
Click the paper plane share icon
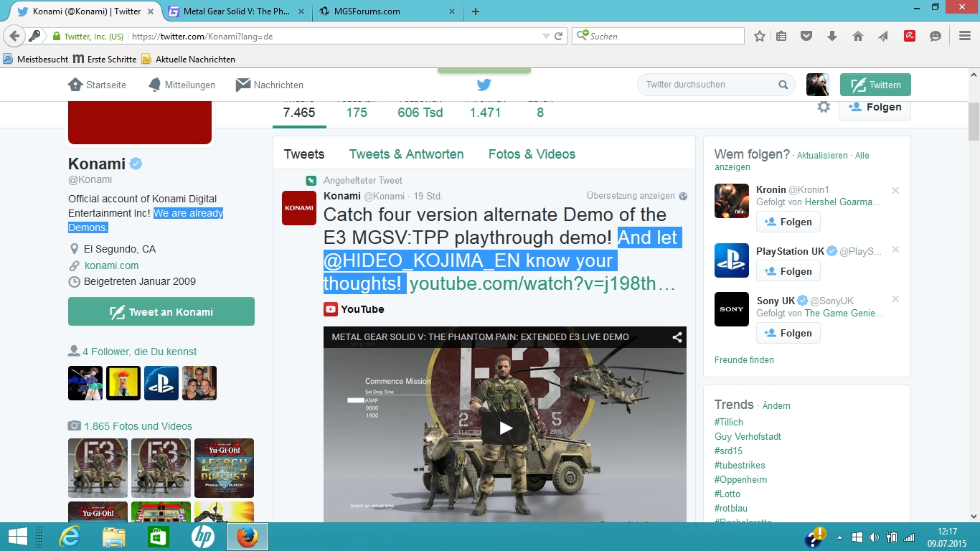click(x=883, y=36)
